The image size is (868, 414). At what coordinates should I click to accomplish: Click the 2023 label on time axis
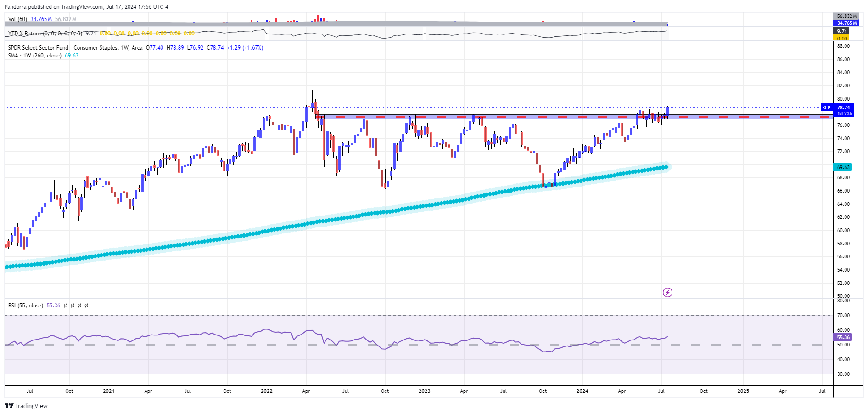tap(425, 391)
